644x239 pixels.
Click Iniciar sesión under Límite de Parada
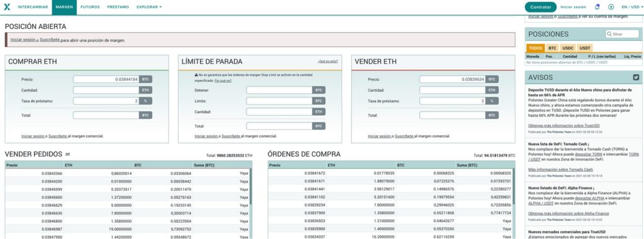click(x=206, y=136)
